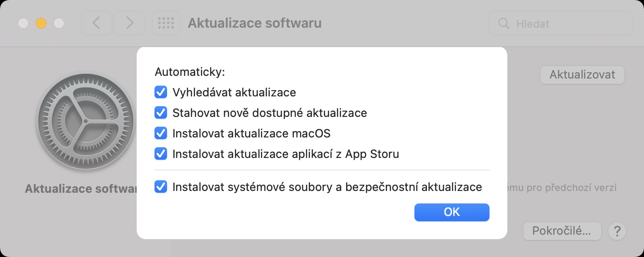Viewport: 644px width, 257px height.
Task: Disable Instalovat aktualizace macOS checkbox
Action: pos(160,133)
